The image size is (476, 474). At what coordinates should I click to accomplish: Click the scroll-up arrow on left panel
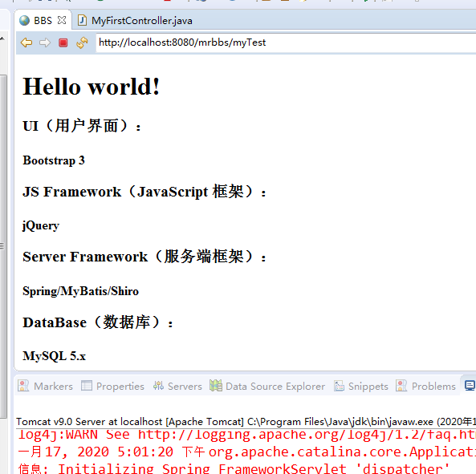(2, 38)
